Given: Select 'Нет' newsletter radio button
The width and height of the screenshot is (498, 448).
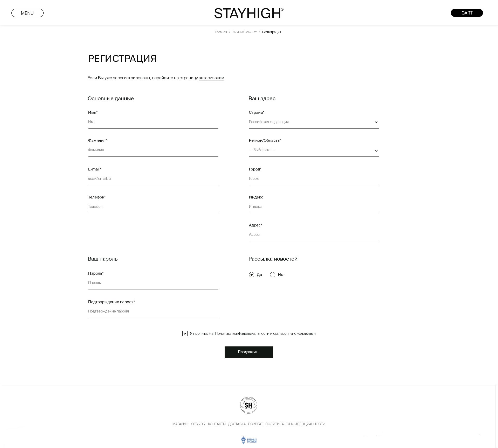Looking at the screenshot, I should (273, 275).
